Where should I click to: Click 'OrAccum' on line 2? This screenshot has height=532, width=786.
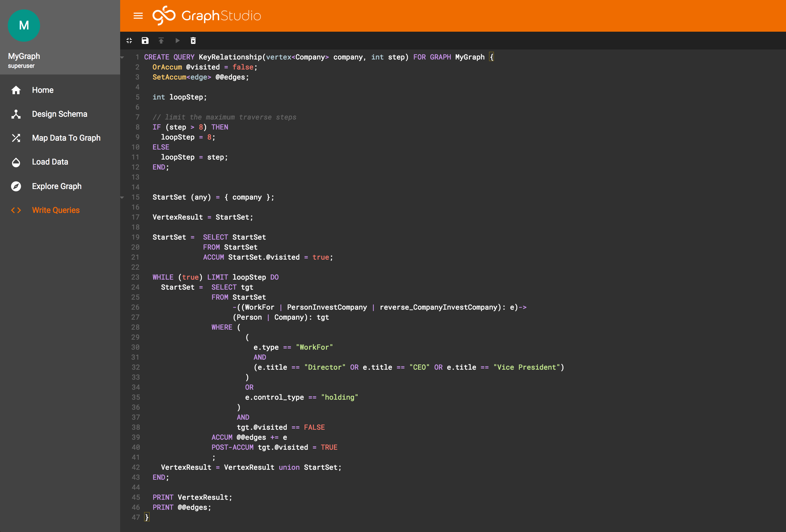pyautogui.click(x=167, y=67)
